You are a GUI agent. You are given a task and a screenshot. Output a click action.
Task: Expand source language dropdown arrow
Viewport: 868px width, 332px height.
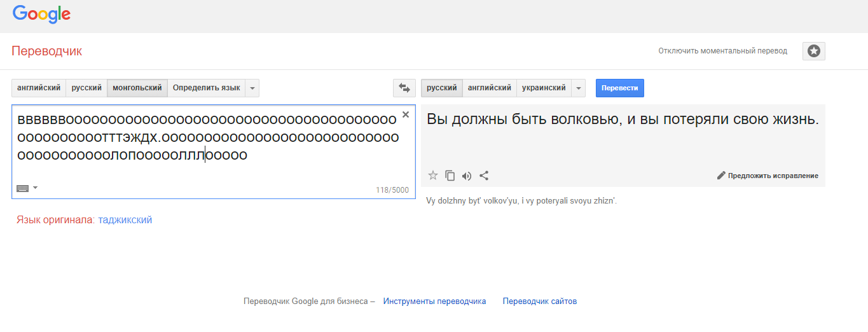[252, 88]
